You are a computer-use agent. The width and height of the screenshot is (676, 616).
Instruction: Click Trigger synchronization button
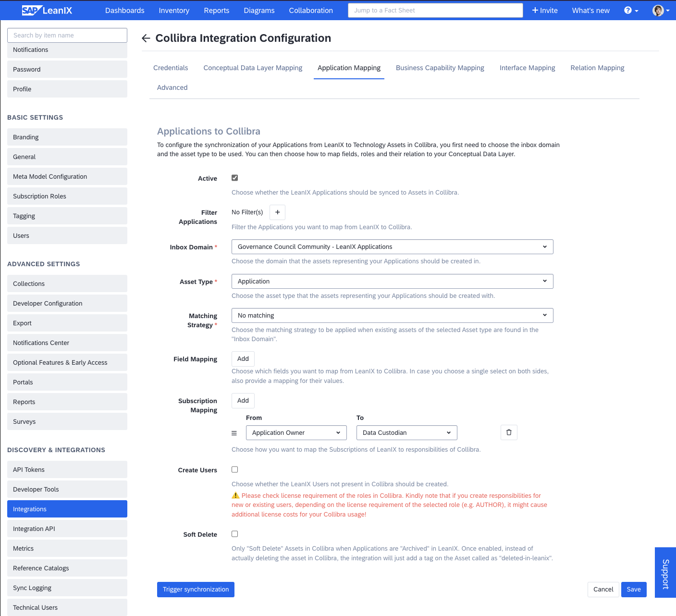coord(196,590)
